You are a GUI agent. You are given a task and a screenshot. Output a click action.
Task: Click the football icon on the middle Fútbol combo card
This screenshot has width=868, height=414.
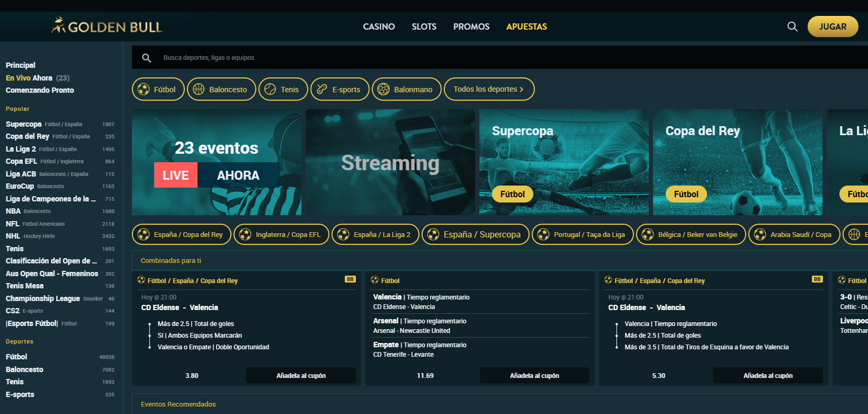tap(375, 280)
